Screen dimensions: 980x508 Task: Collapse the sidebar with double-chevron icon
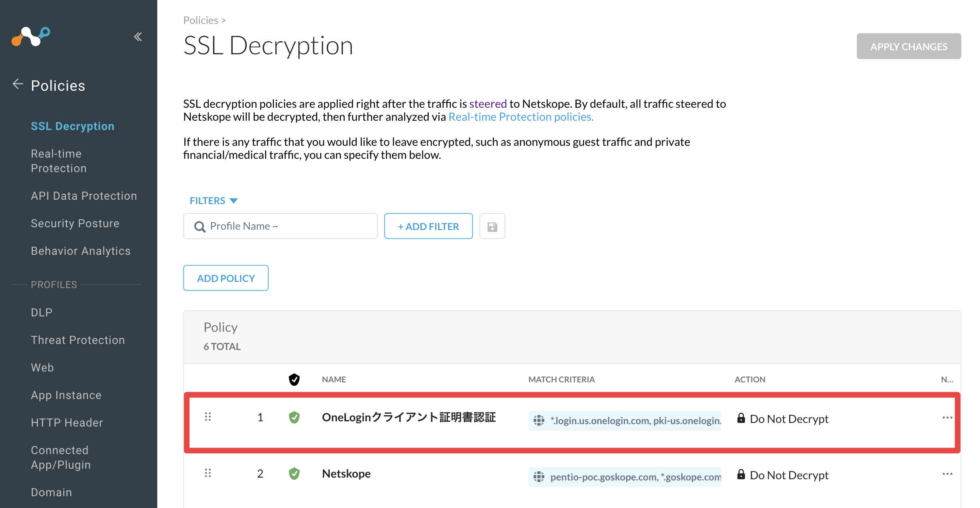click(138, 37)
